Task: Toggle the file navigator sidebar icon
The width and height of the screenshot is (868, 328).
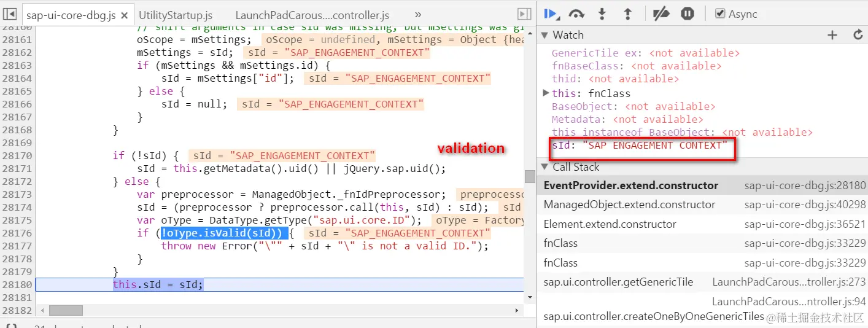Action: tap(10, 14)
